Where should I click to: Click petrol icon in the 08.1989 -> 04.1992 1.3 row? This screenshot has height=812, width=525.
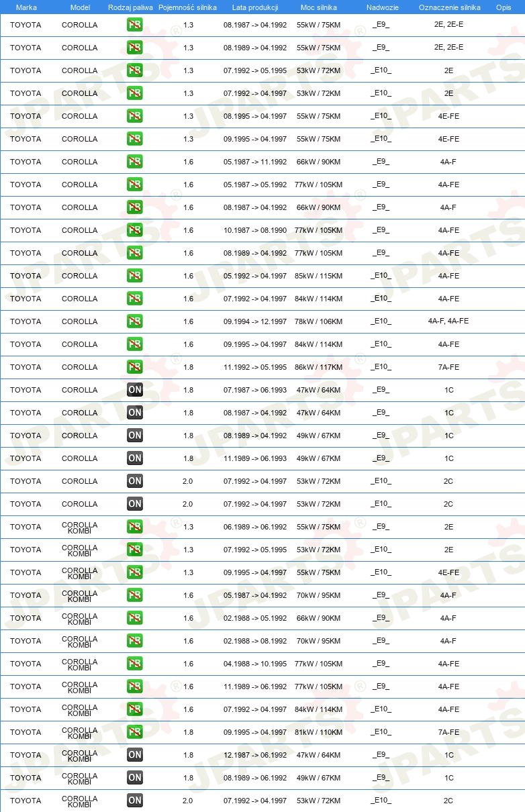point(135,48)
